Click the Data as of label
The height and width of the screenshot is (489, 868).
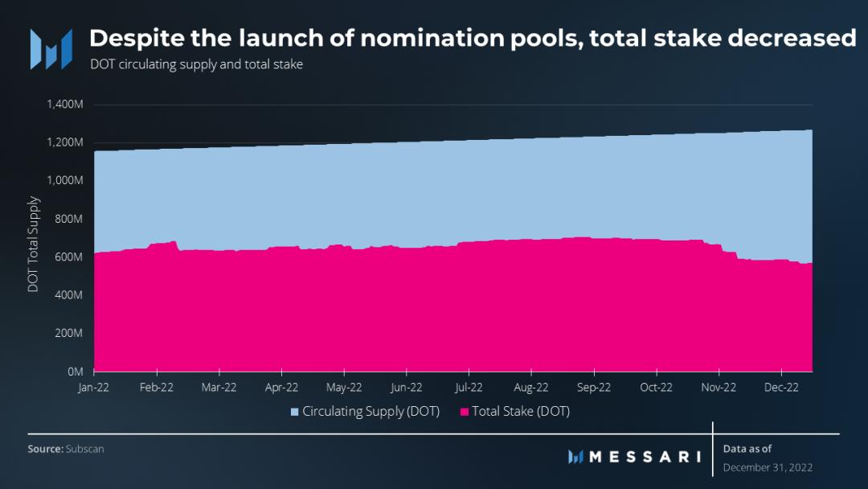pyautogui.click(x=747, y=449)
